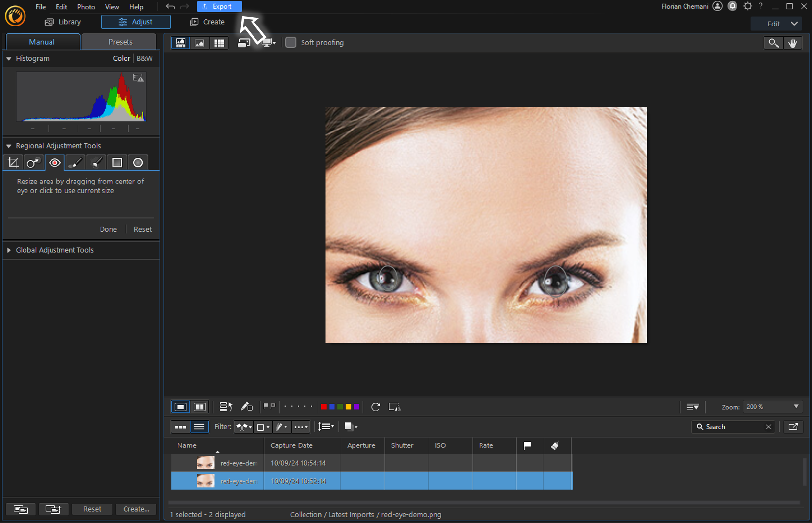Select the Spot Removal tool
812x523 pixels.
pyautogui.click(x=33, y=162)
